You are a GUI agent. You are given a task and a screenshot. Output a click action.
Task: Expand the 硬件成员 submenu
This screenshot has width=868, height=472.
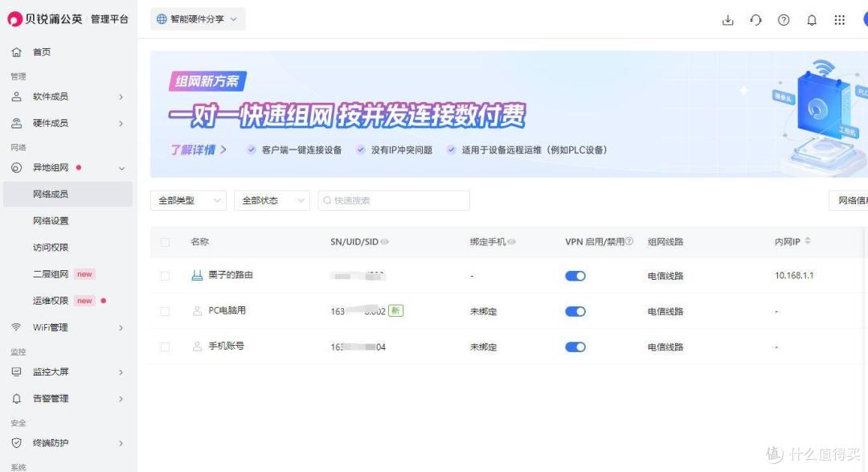[x=121, y=124]
